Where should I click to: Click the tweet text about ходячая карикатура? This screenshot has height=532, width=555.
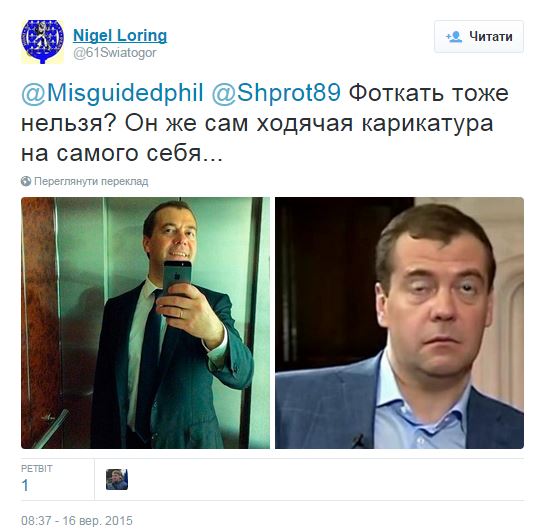pos(264,123)
